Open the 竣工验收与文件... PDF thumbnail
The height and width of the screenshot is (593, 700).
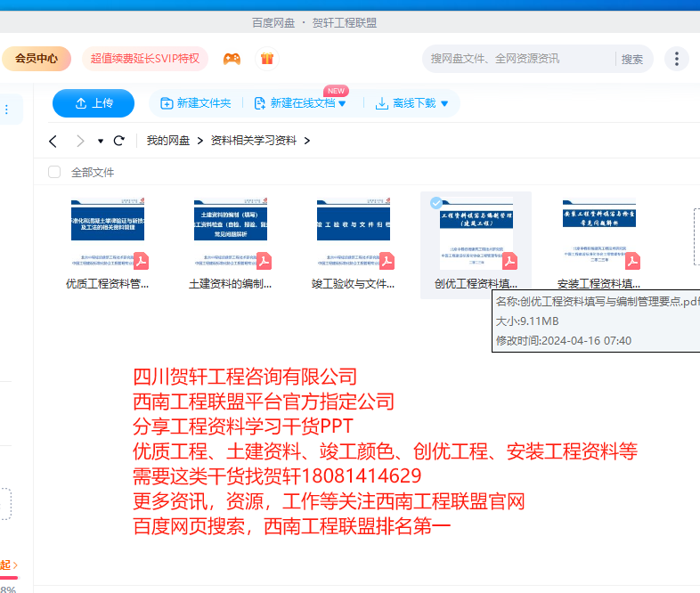pos(354,233)
